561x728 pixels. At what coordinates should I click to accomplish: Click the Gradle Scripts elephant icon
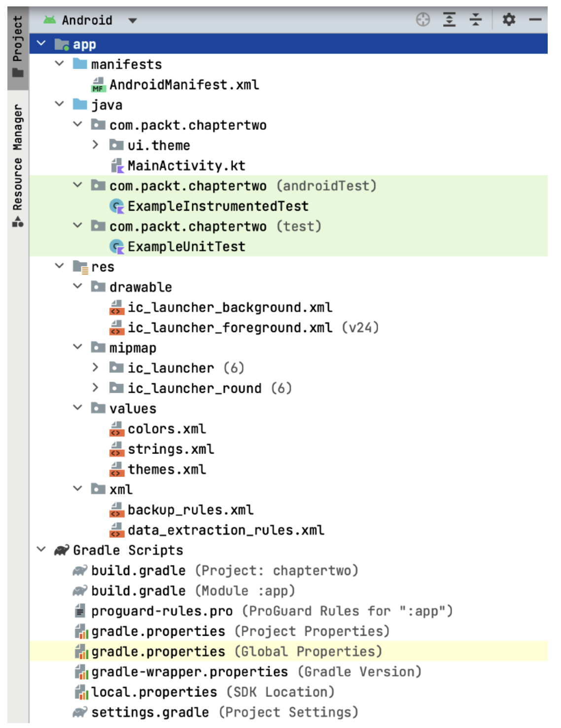point(62,550)
